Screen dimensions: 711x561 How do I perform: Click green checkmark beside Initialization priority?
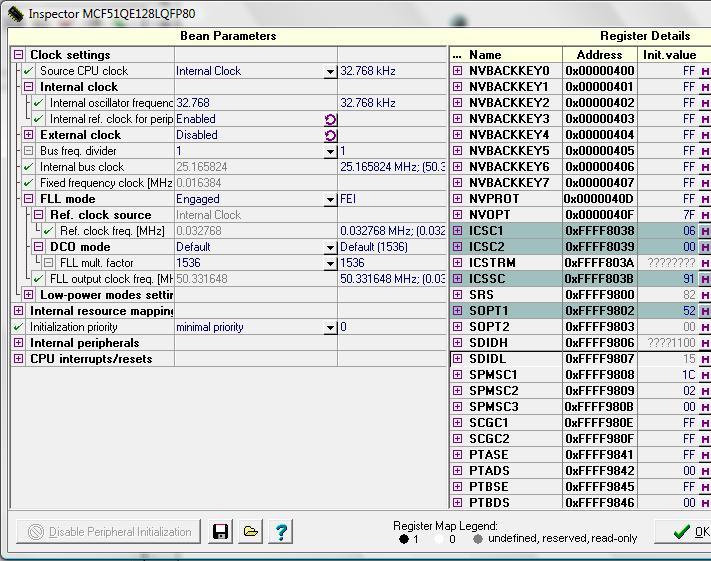point(18,327)
